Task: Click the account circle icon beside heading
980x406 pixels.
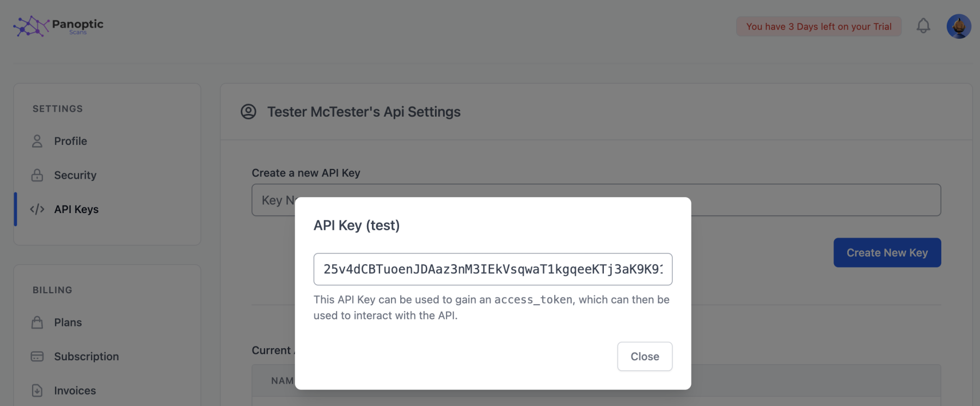Action: click(x=248, y=112)
